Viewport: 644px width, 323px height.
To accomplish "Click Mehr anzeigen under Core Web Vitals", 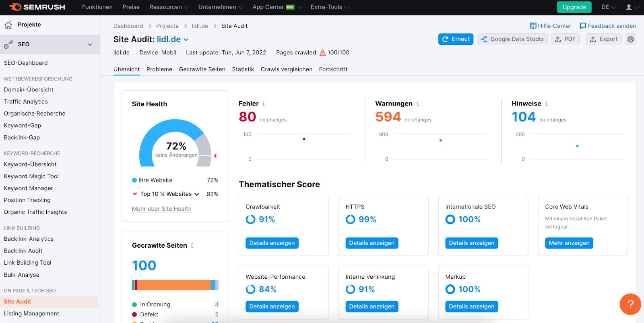I will pyautogui.click(x=569, y=243).
